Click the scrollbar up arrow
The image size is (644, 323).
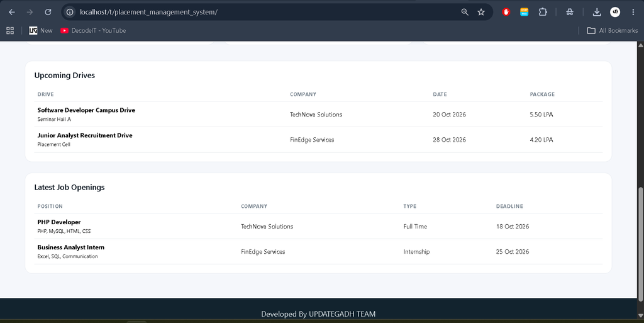click(x=640, y=44)
